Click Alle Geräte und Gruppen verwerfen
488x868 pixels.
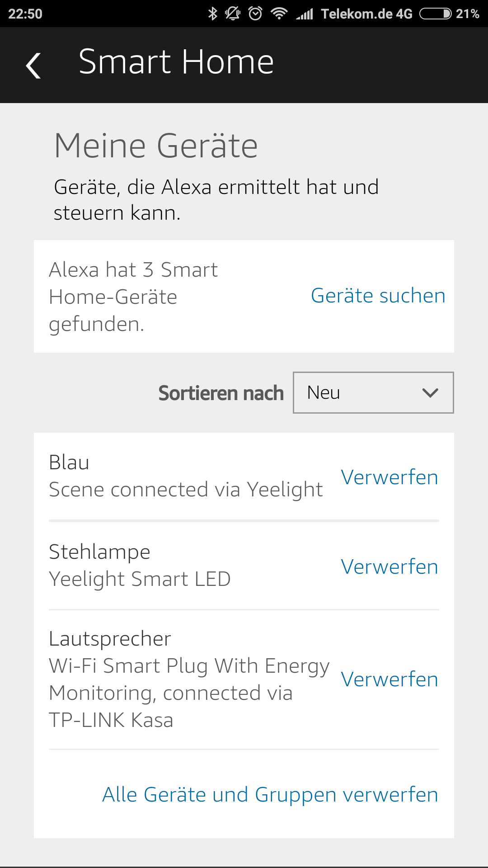coord(270,795)
